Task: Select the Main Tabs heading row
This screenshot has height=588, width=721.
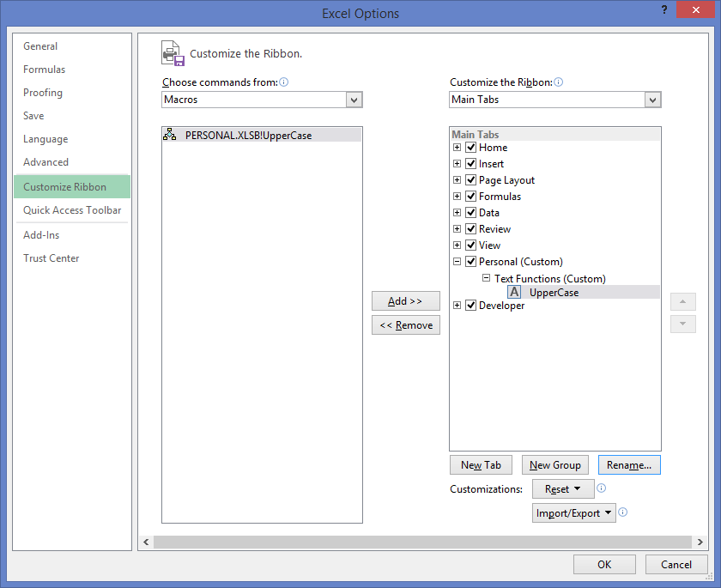Action: [555, 134]
